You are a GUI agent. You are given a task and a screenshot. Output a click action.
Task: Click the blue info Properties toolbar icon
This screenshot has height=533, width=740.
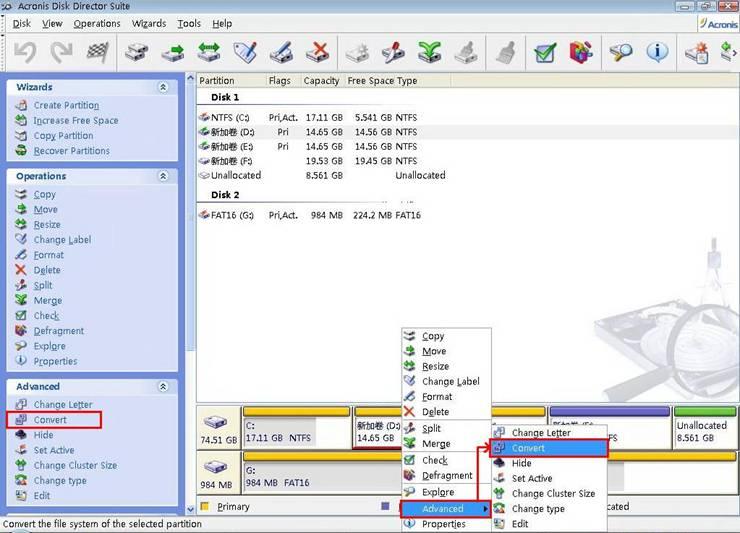click(x=657, y=51)
